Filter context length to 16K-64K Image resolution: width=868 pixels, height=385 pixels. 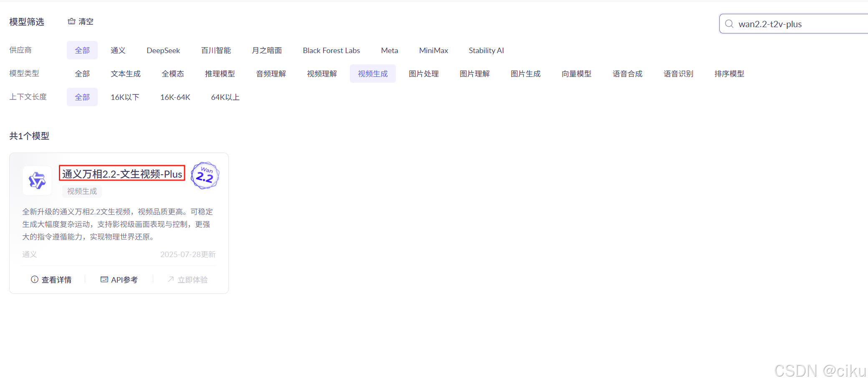click(175, 97)
